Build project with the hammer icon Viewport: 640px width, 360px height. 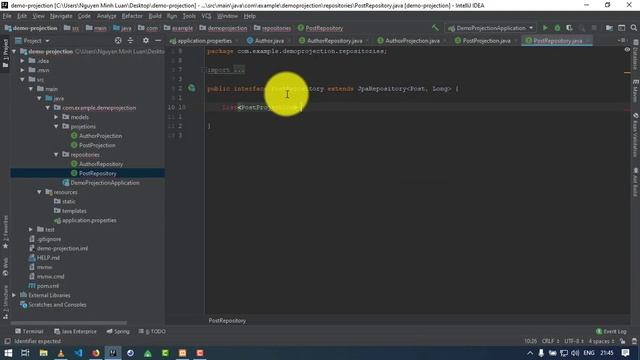(435, 28)
